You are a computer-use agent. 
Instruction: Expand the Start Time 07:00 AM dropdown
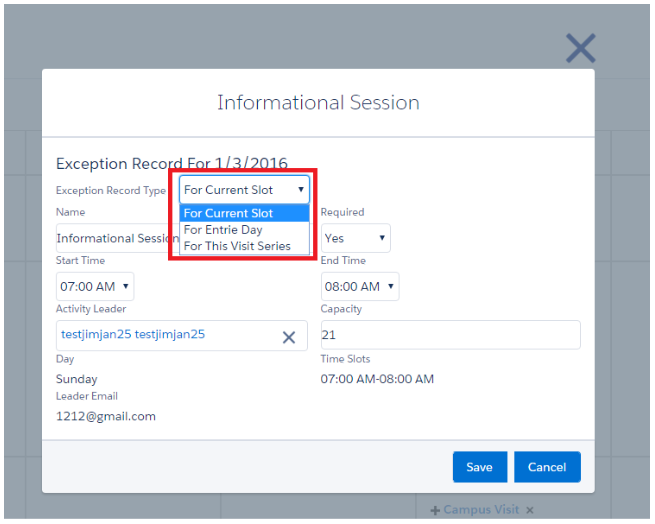coord(95,287)
